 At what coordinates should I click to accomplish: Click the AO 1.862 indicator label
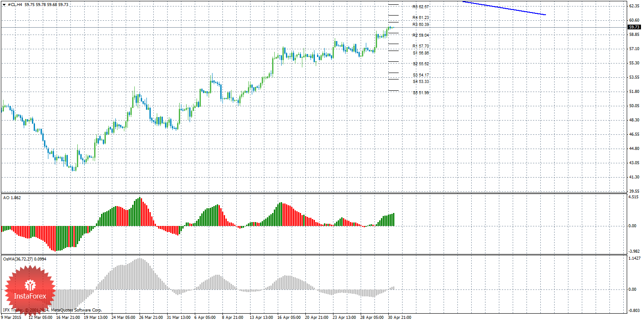pyautogui.click(x=12, y=197)
